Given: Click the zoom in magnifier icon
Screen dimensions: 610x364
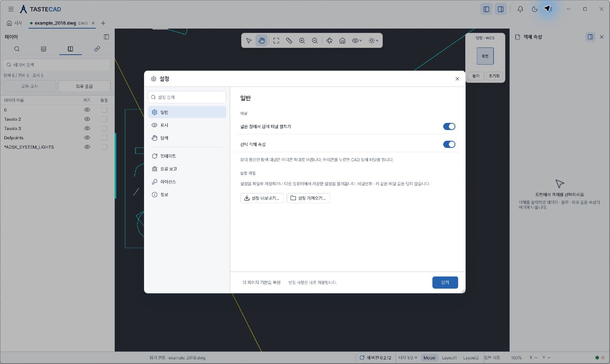Looking at the screenshot, I should point(302,41).
